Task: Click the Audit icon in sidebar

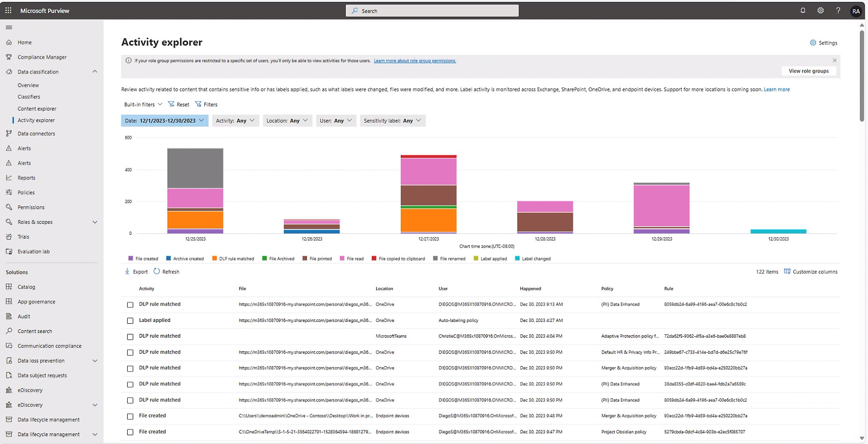Action: click(9, 316)
